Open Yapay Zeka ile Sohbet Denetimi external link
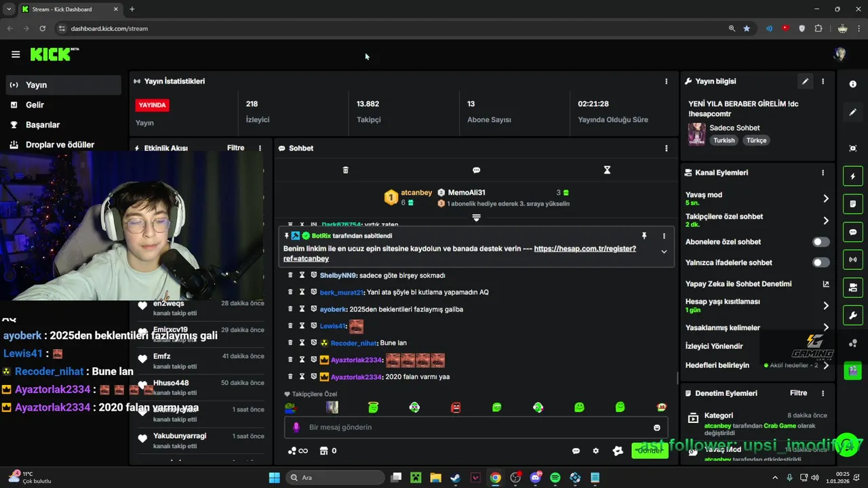This screenshot has height=488, width=868. (826, 284)
